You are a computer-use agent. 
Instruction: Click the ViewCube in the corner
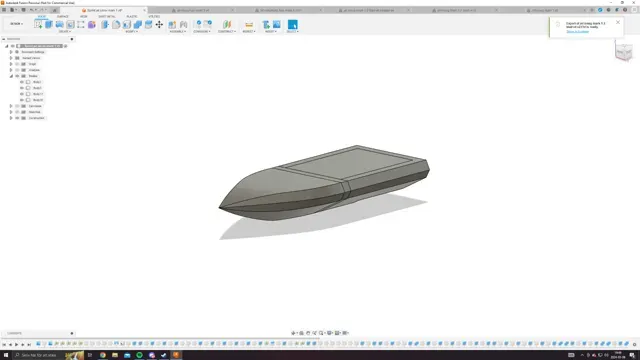point(624,52)
